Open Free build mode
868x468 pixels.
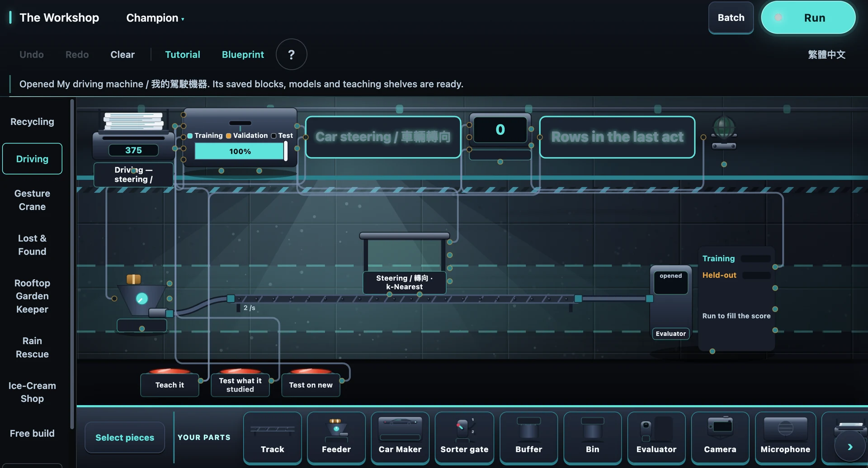(x=32, y=433)
